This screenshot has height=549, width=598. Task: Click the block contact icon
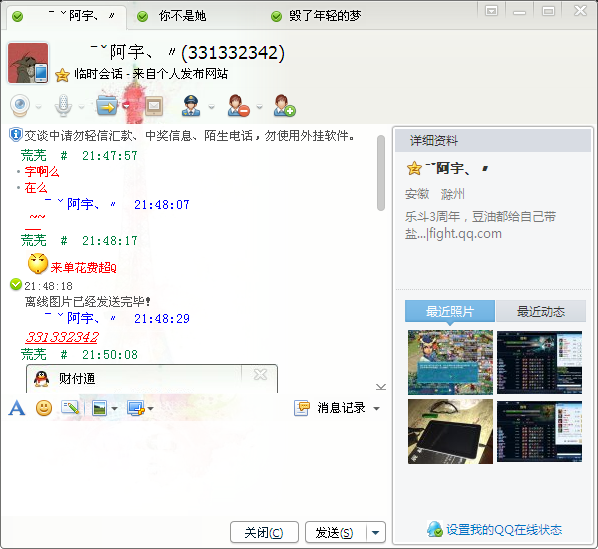click(238, 106)
